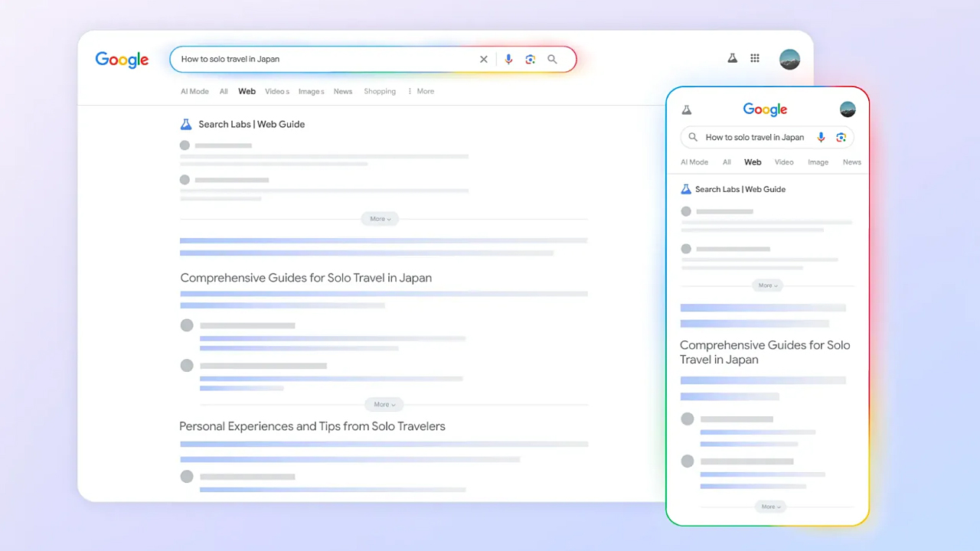Open the desktop account profile avatar
This screenshot has height=551, width=980.
pos(789,59)
